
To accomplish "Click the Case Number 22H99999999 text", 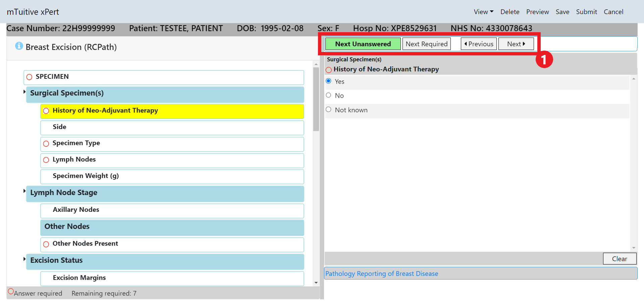I will [x=61, y=28].
